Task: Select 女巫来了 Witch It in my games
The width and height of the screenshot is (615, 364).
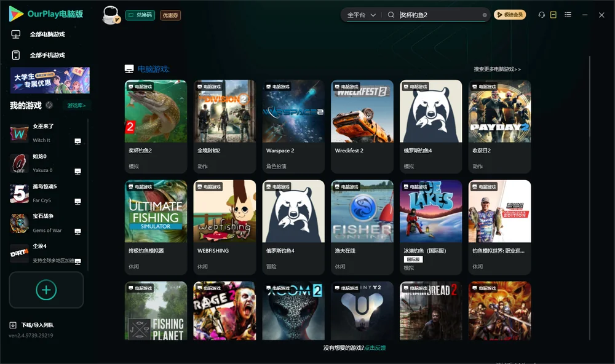Action: (46, 133)
